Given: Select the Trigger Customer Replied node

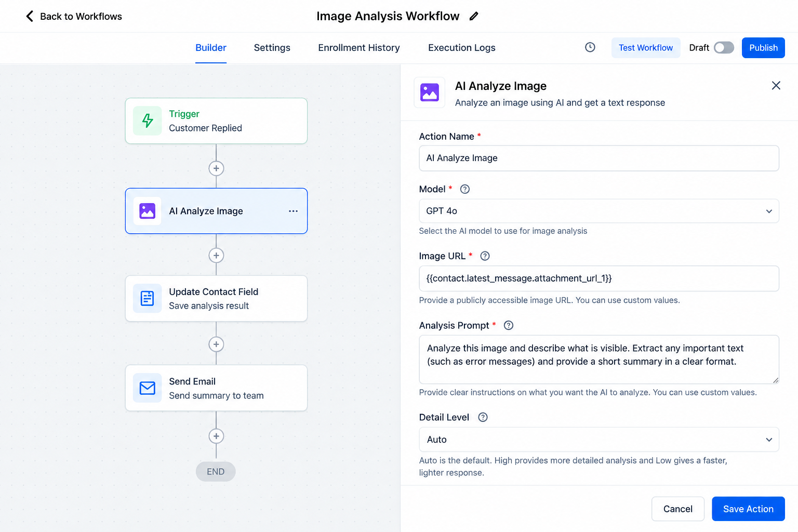Looking at the screenshot, I should point(216,121).
